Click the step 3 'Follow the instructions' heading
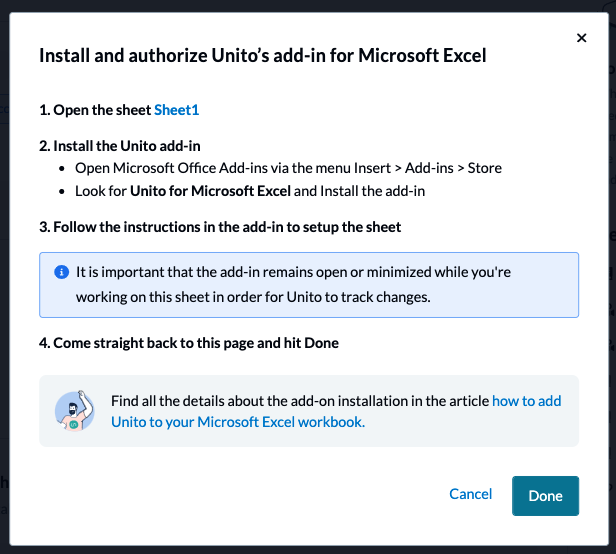Screen dimensions: 616x554 point(220,227)
